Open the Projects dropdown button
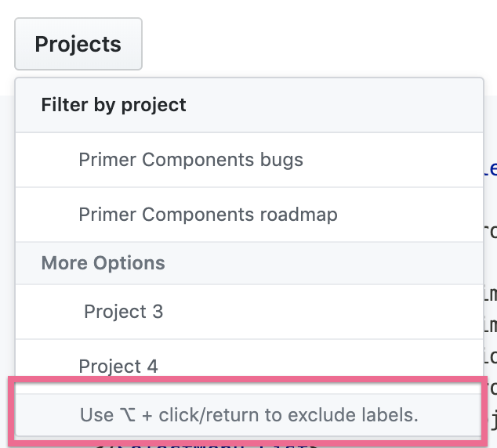This screenshot has width=497, height=448. click(x=78, y=45)
